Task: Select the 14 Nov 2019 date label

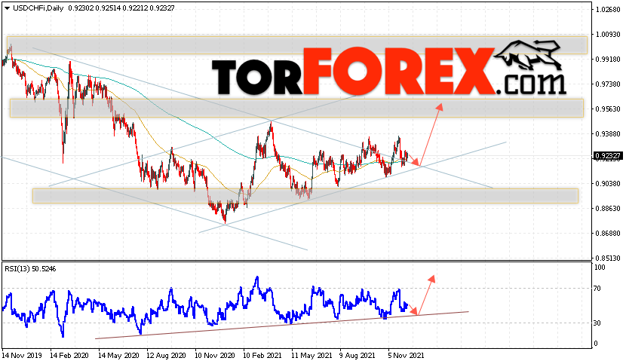Action: 22,355
